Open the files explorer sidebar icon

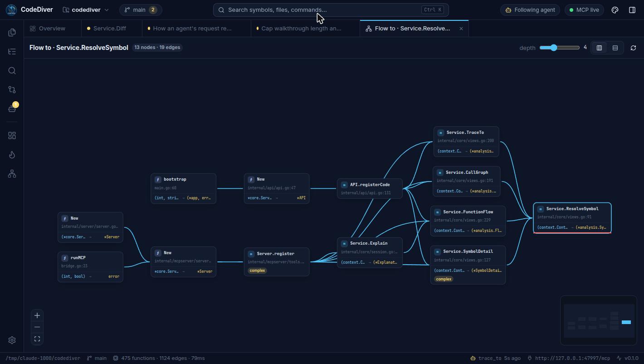pos(12,32)
